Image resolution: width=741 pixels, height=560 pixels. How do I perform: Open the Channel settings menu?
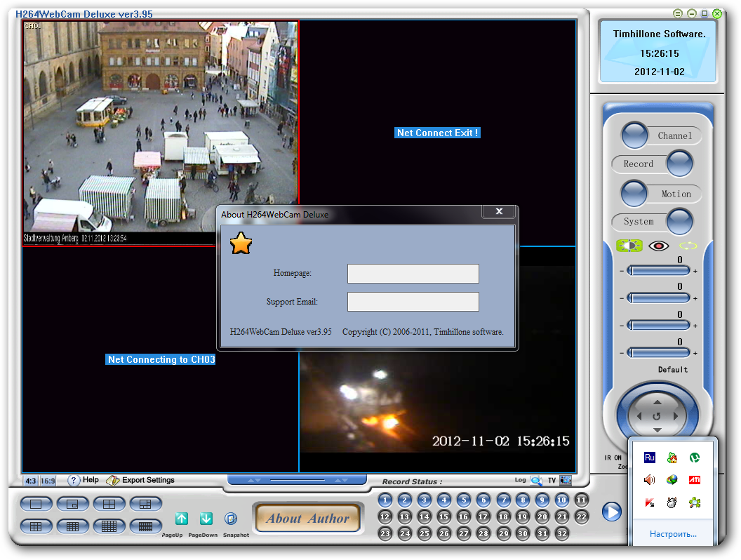tap(636, 135)
